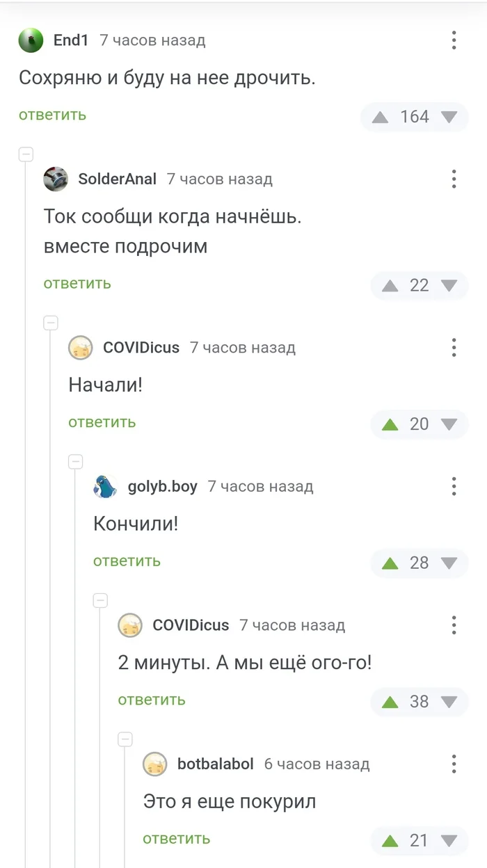Reply to botbalabol's comment
The image size is (487, 868).
176,839
